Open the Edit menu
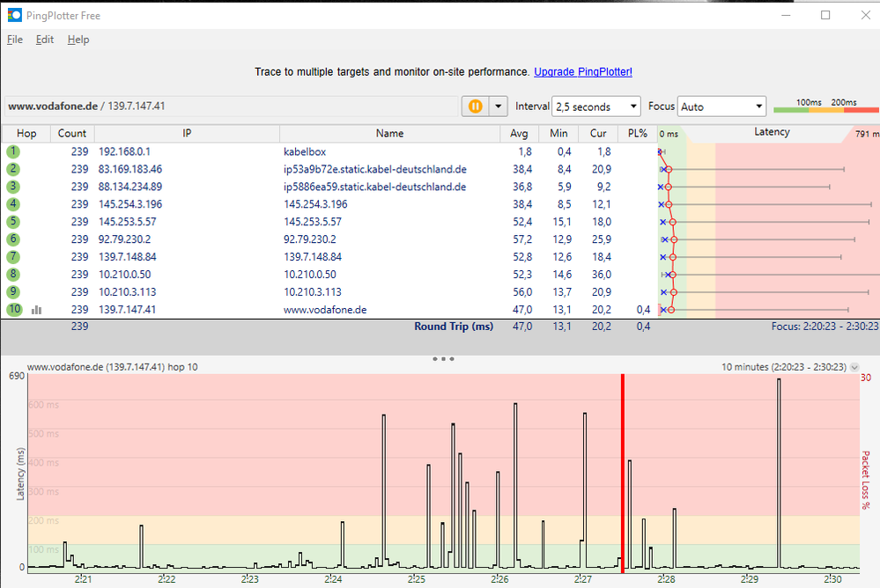880x588 pixels. (44, 40)
